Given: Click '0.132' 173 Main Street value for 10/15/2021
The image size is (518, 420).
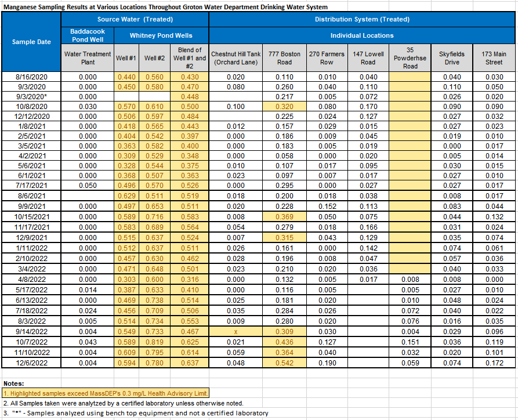Looking at the screenshot, I should tap(494, 217).
